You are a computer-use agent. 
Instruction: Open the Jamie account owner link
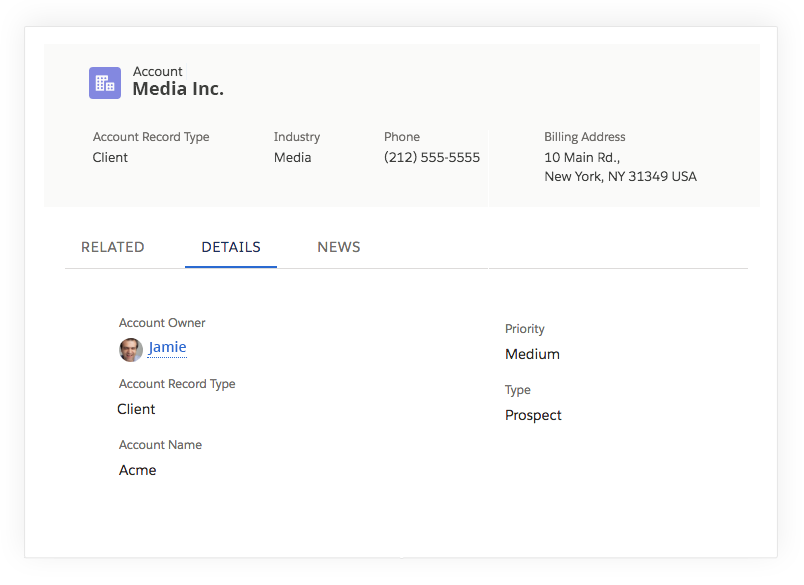click(167, 348)
